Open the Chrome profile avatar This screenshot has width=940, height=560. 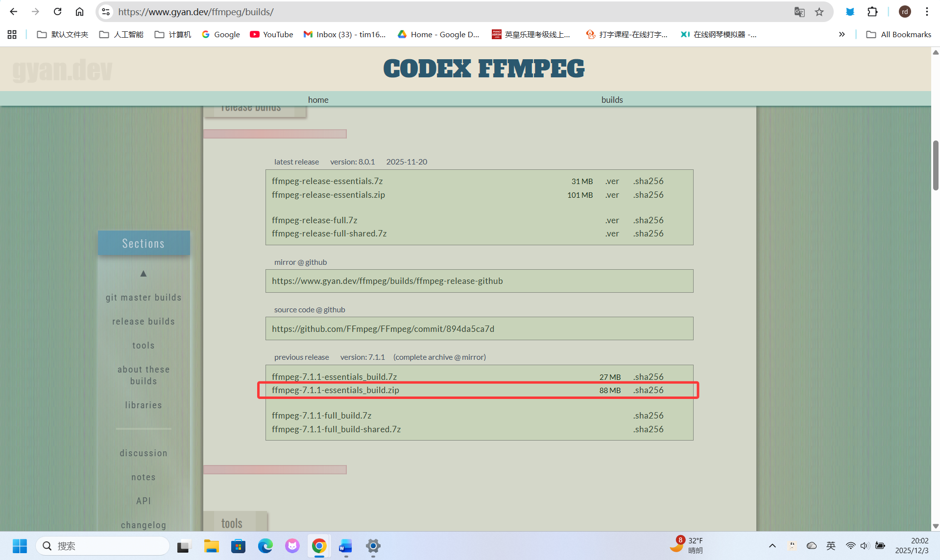[x=905, y=12]
